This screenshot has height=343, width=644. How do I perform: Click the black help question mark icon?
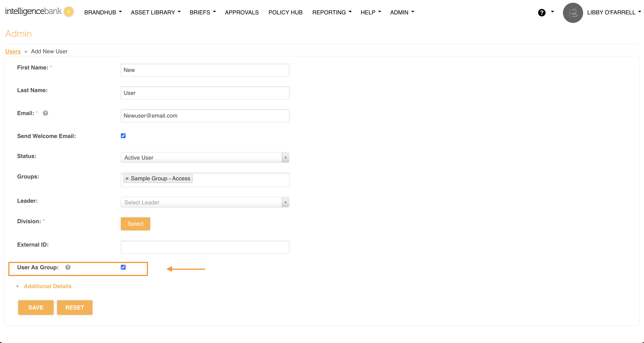tap(542, 13)
